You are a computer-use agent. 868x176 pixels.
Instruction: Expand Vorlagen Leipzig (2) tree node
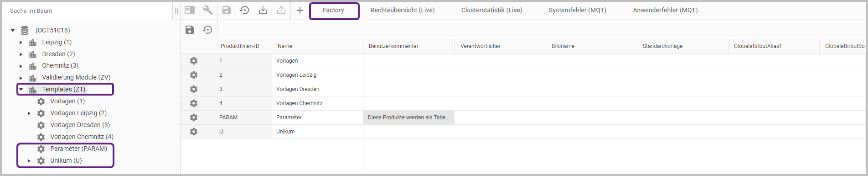coord(29,113)
